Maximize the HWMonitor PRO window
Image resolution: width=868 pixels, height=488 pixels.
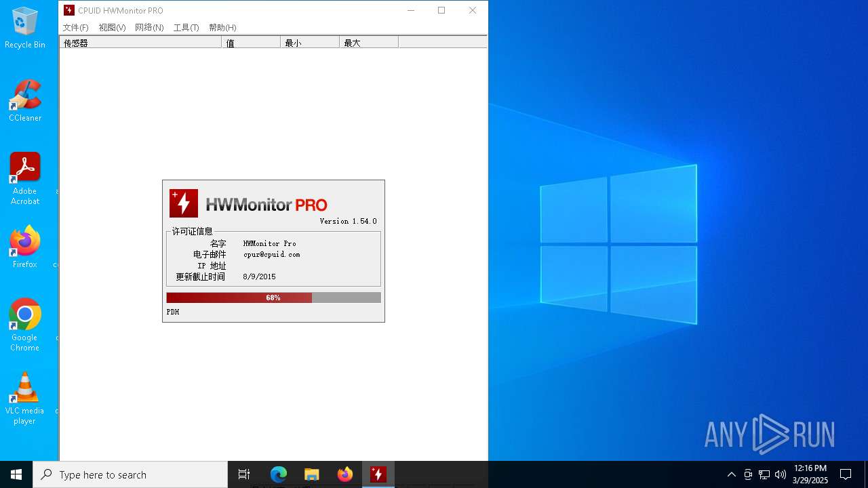click(x=441, y=10)
